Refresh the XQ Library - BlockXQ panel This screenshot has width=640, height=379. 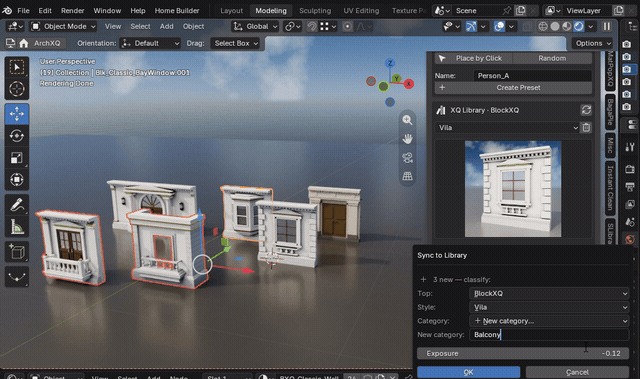[x=586, y=110]
